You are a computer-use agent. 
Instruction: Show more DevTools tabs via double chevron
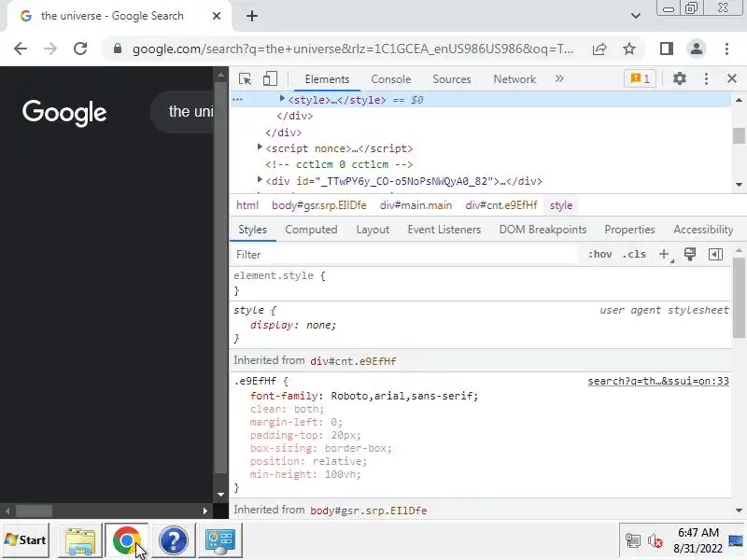tap(559, 78)
